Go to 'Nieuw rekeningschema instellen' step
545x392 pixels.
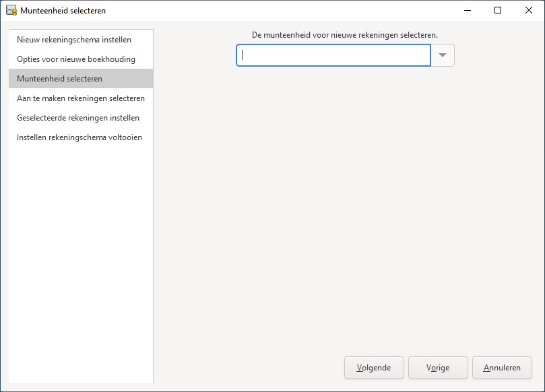tap(74, 40)
